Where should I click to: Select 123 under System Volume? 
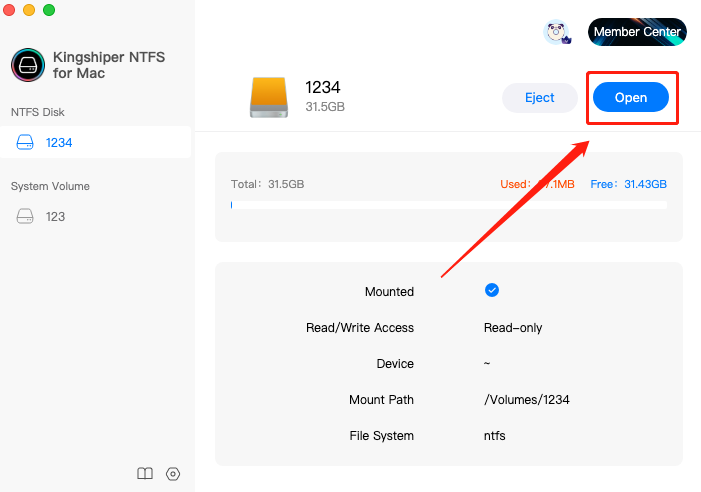click(x=96, y=216)
